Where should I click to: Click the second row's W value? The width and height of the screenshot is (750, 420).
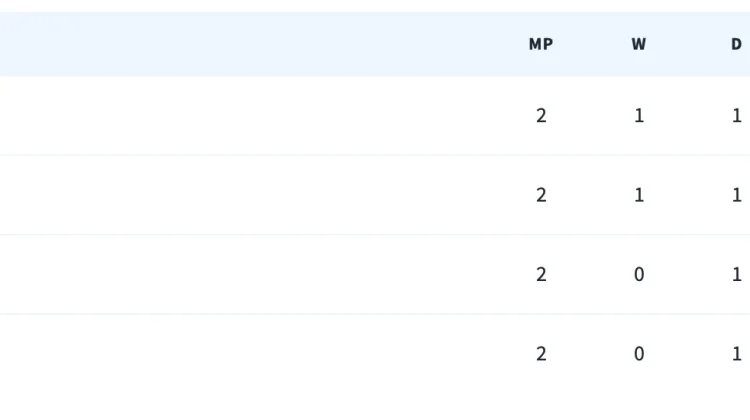coord(639,195)
